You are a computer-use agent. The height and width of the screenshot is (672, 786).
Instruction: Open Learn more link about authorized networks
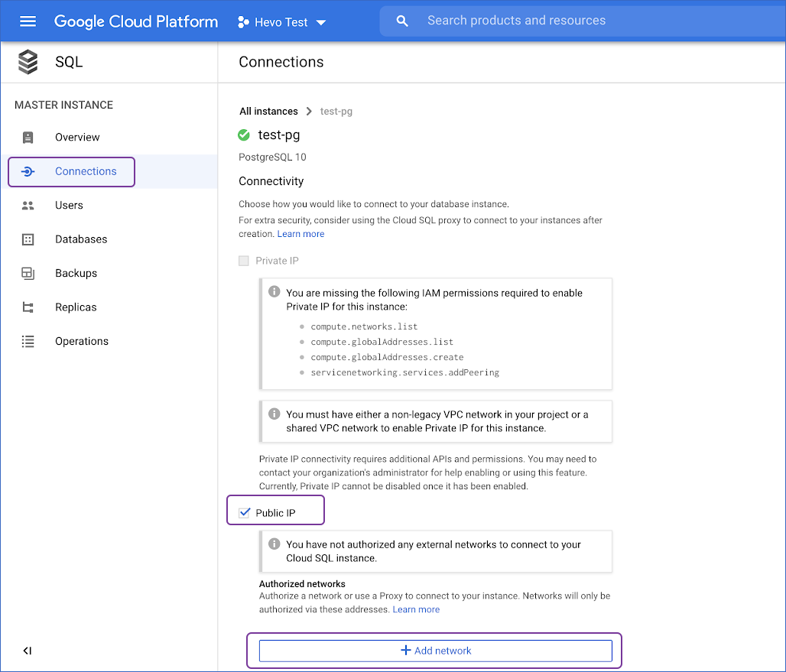pos(416,609)
